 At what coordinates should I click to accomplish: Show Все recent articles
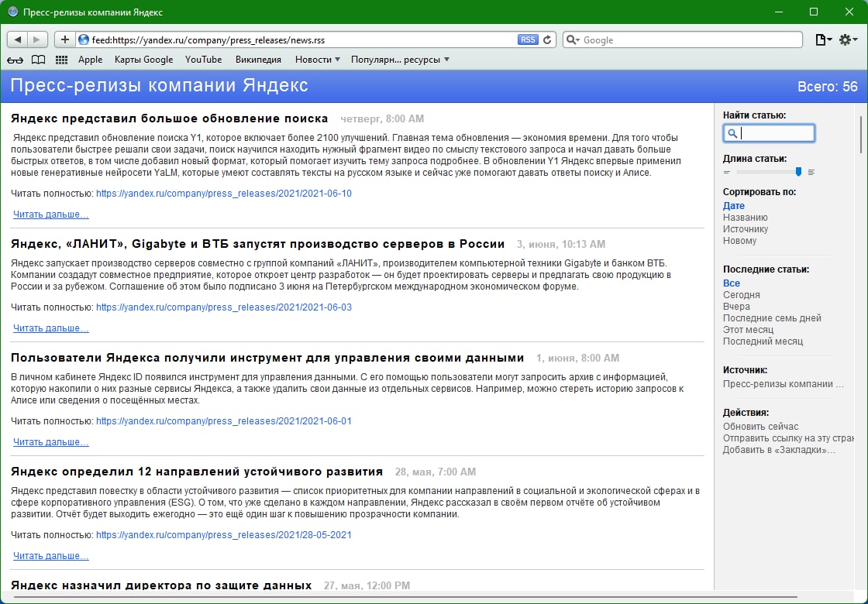732,283
